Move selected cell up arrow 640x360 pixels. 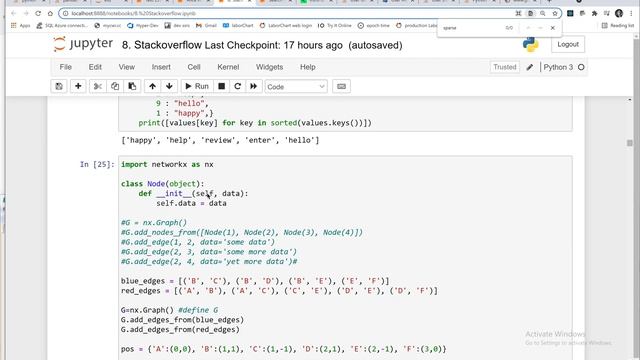(152, 87)
